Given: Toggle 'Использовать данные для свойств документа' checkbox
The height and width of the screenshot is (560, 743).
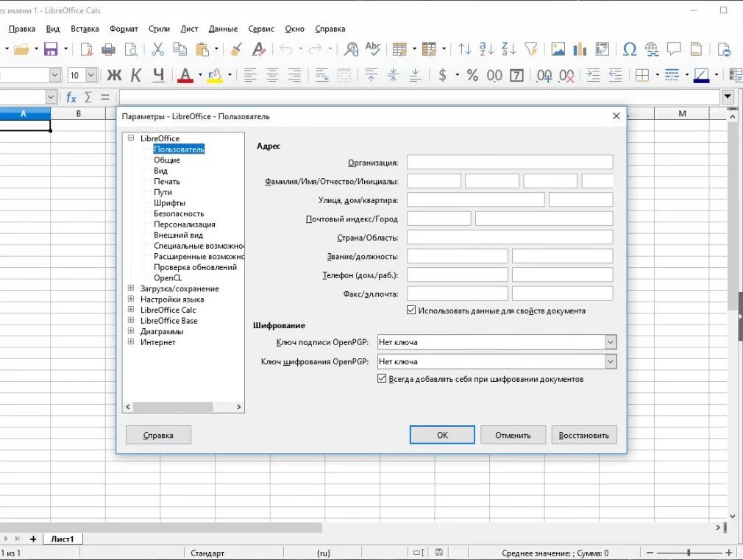Looking at the screenshot, I should click(411, 310).
